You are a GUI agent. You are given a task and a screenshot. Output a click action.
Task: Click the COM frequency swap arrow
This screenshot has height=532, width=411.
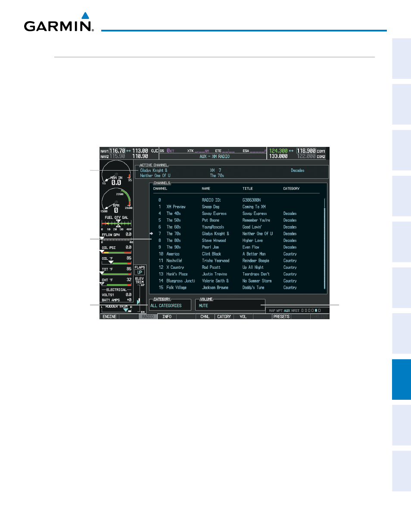coord(291,151)
